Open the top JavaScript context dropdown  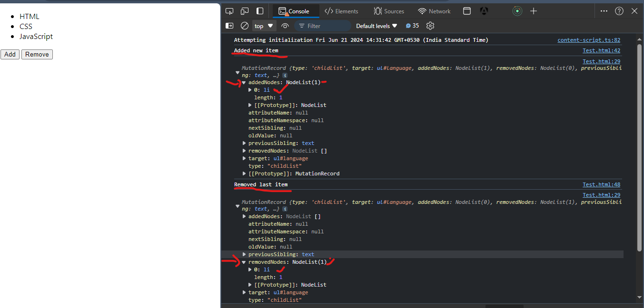point(264,26)
